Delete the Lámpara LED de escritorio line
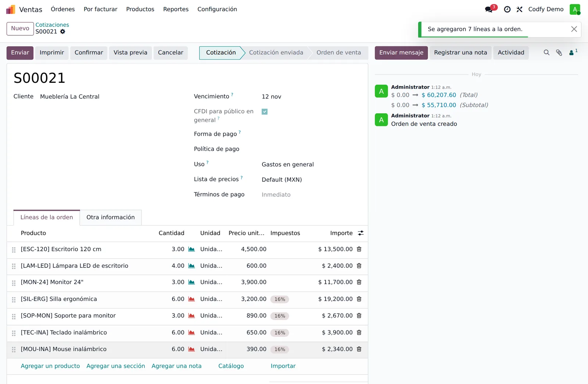The height and width of the screenshot is (384, 588). click(x=359, y=266)
